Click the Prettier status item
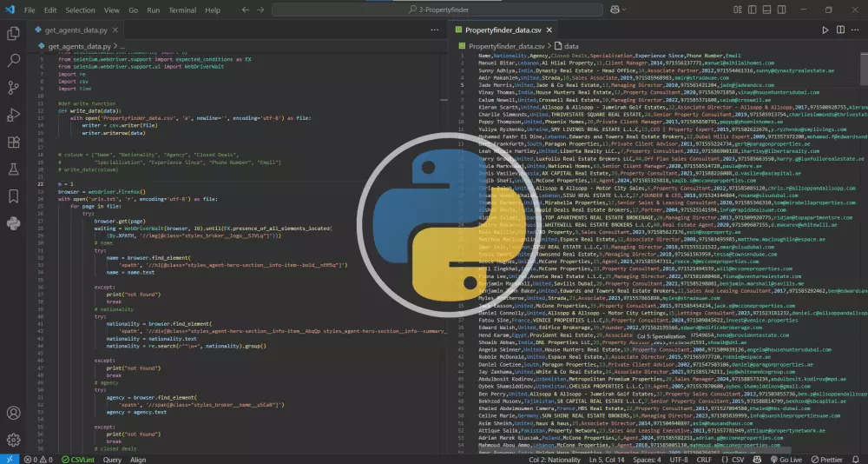The height and width of the screenshot is (464, 868). pos(827,460)
